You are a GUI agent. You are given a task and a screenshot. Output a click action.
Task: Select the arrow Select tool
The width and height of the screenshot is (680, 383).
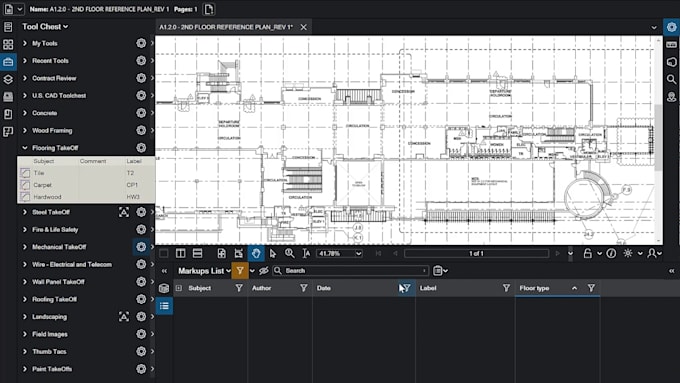pos(273,253)
